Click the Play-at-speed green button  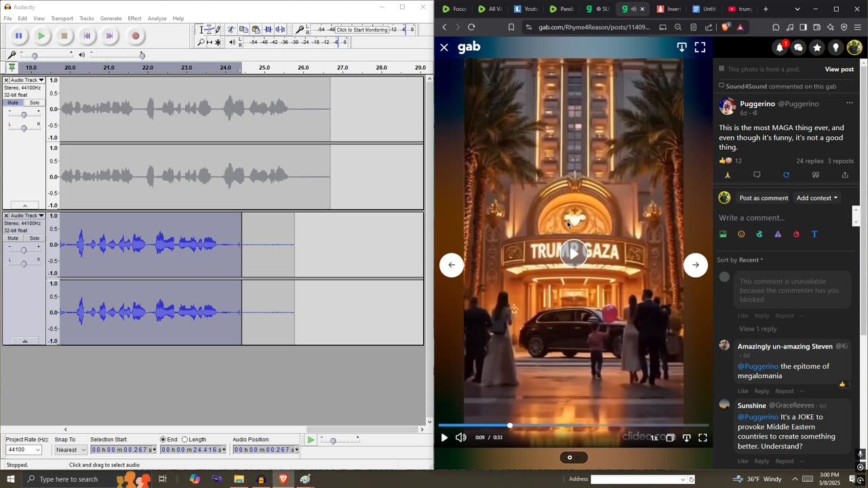(x=311, y=441)
